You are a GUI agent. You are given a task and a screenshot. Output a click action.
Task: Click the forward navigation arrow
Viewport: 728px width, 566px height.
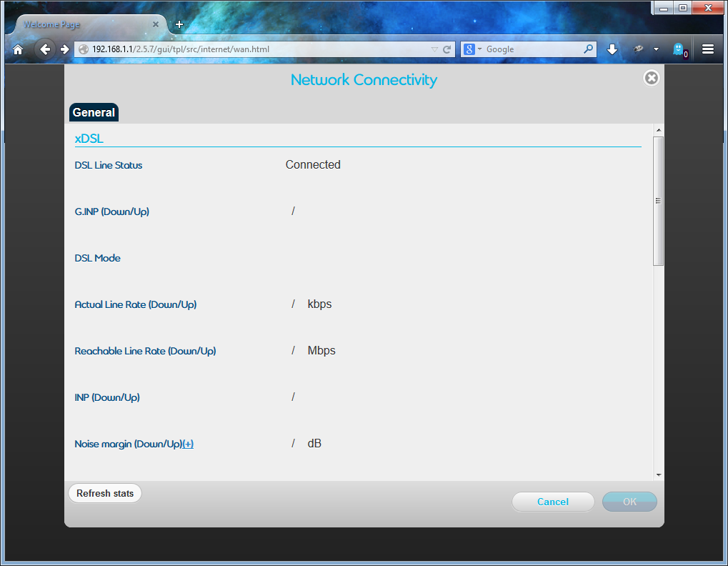(x=64, y=49)
